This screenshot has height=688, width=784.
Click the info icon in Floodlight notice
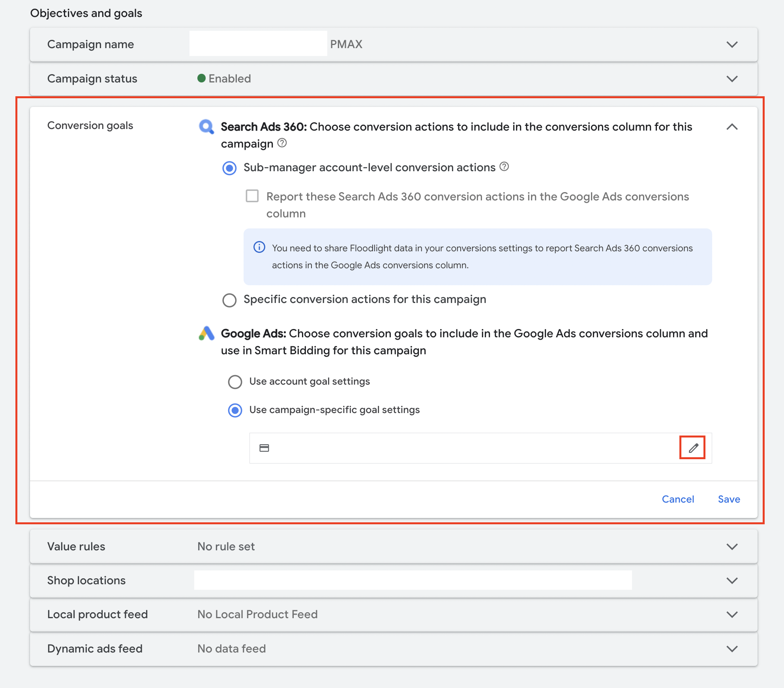259,247
